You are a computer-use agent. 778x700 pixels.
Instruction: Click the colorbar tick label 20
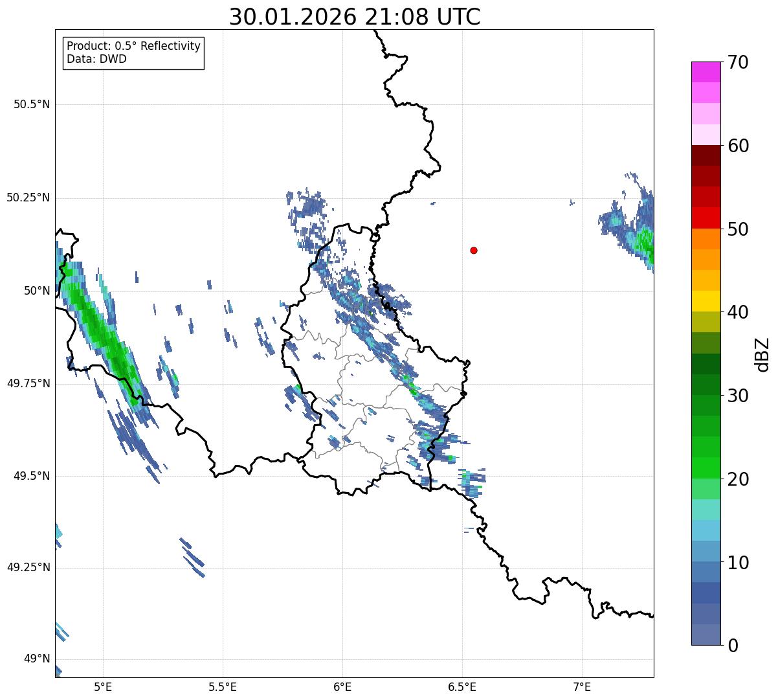click(x=738, y=479)
